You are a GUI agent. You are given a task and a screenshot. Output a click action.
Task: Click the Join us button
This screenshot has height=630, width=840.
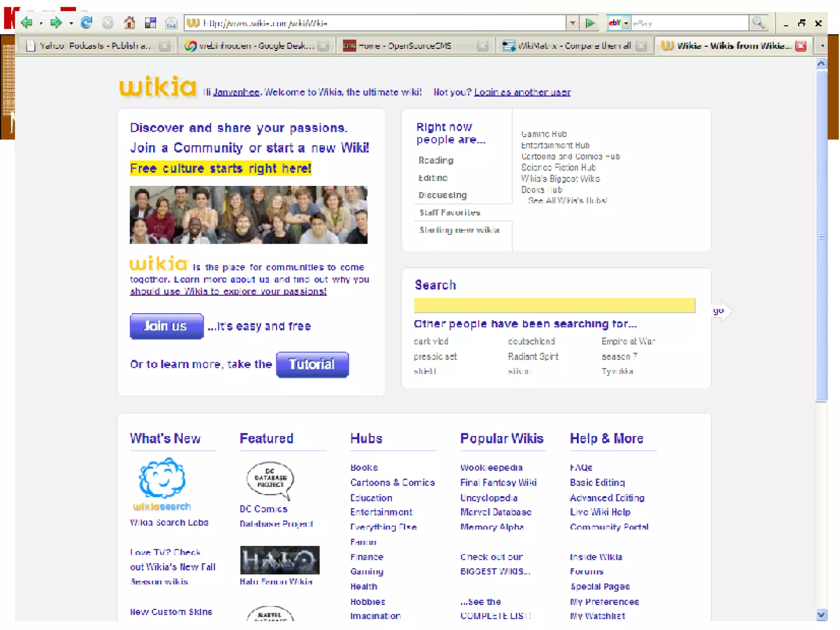click(x=166, y=326)
